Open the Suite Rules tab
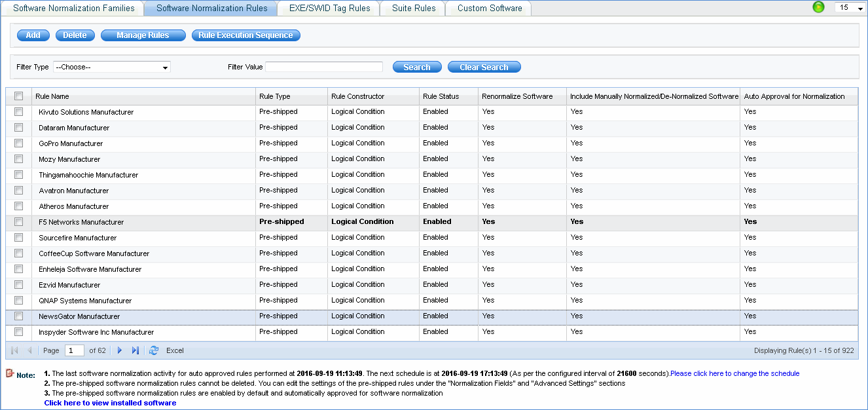 click(412, 8)
